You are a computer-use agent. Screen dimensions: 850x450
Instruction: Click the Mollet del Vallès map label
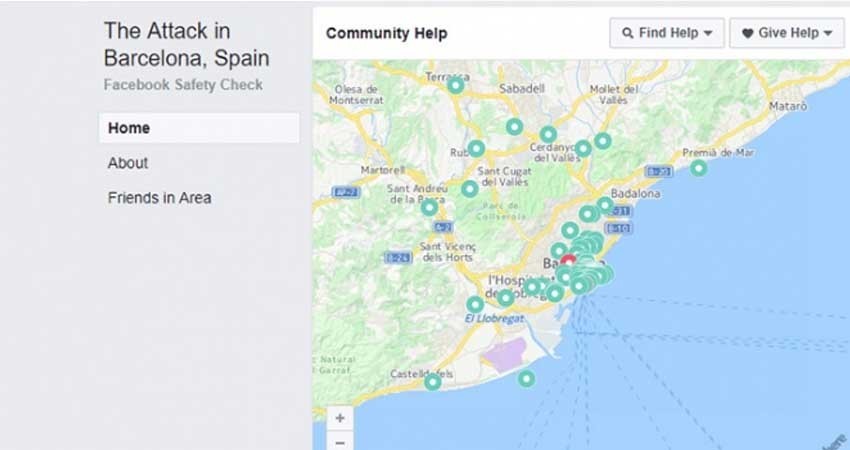coord(614,94)
